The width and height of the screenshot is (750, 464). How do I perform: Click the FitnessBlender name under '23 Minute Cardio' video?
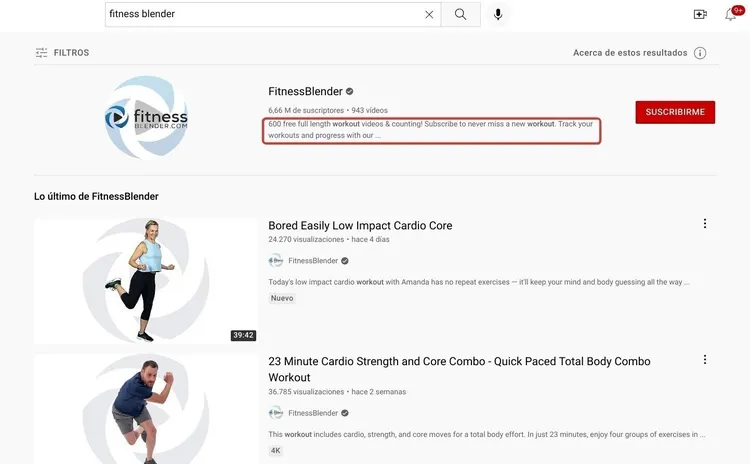313,413
